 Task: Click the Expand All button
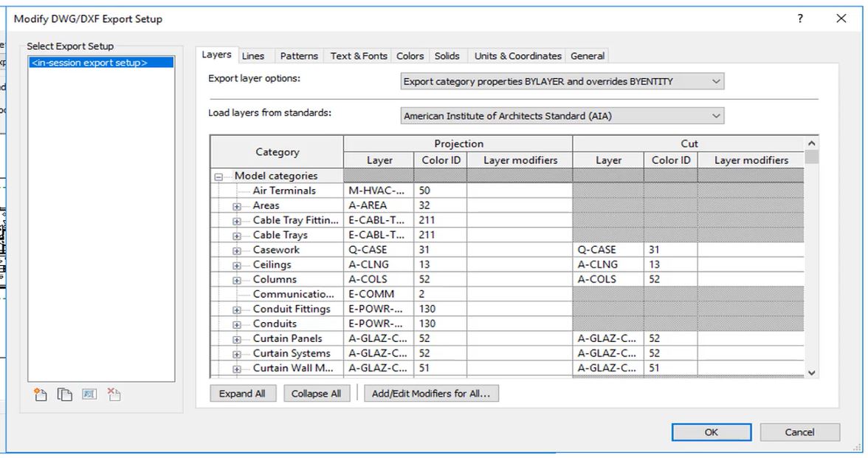click(x=242, y=394)
